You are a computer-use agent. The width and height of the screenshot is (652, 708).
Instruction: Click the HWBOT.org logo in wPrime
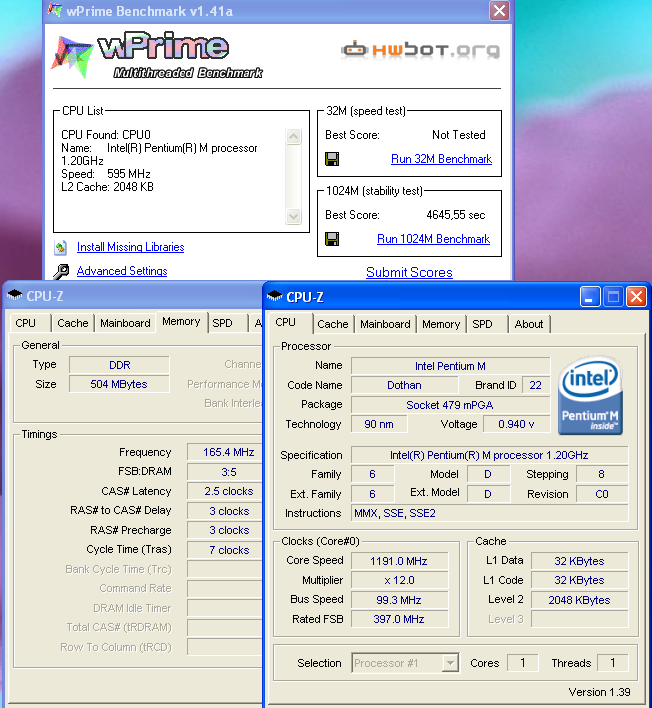420,50
